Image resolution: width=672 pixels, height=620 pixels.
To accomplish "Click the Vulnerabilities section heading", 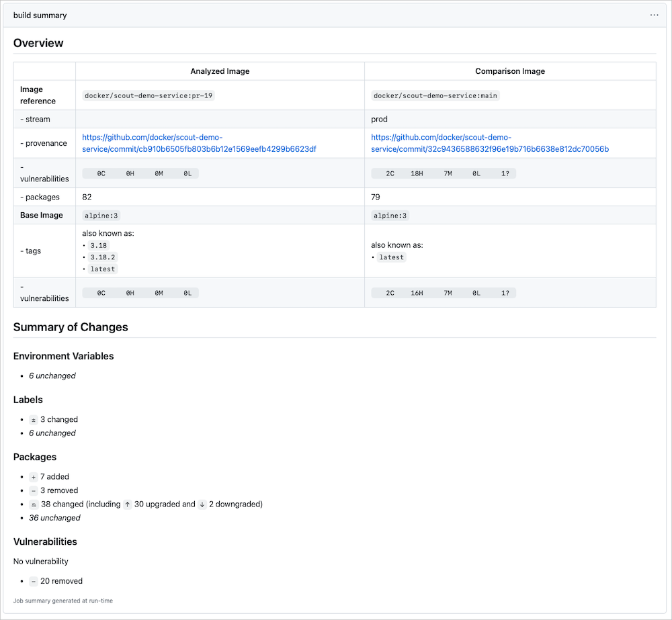I will [45, 541].
